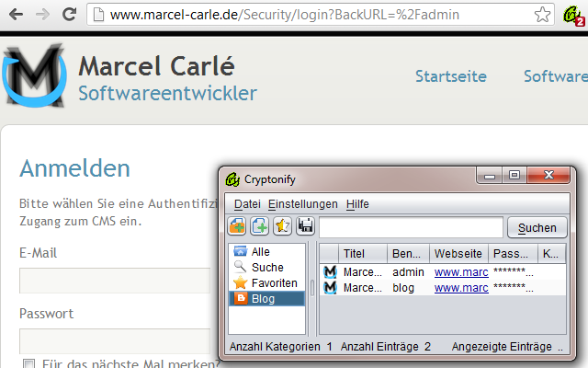
Task: Click the K... column header
Action: click(551, 254)
